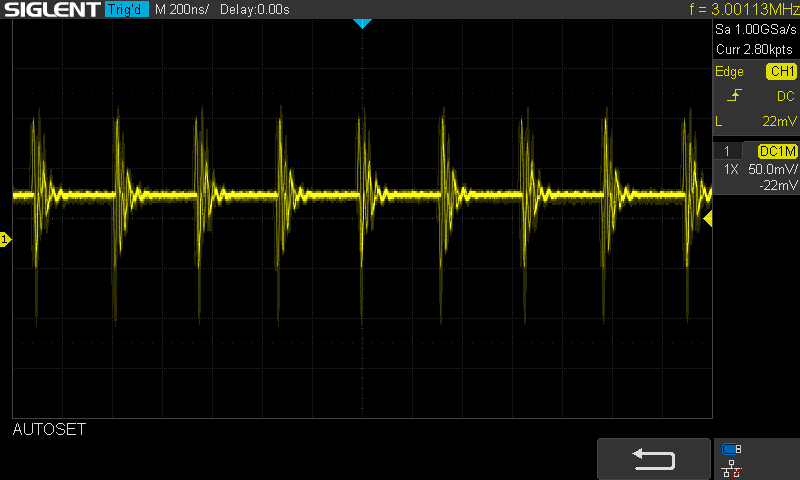This screenshot has height=480, width=800.
Task: Click the trigger level L label
Action: point(719,121)
